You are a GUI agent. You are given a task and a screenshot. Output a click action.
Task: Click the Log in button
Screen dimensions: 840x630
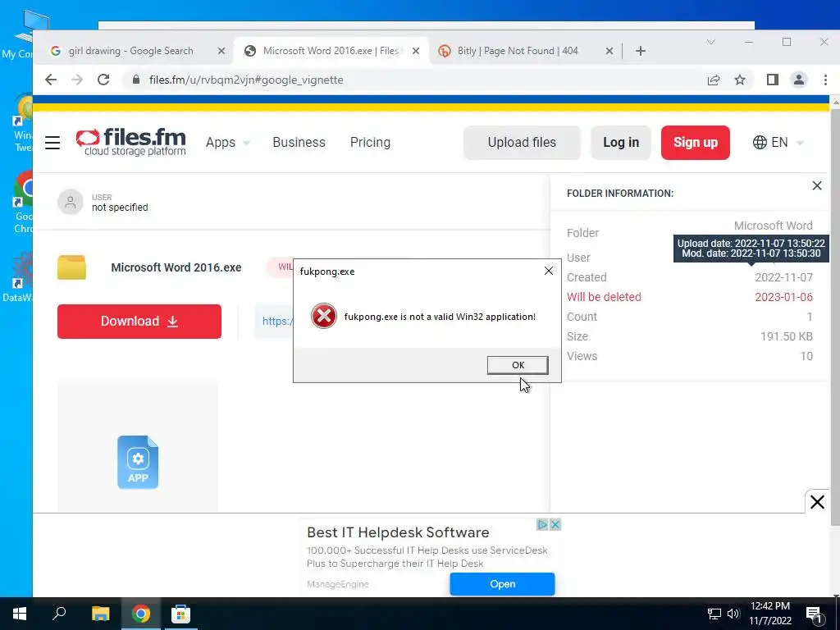621,143
